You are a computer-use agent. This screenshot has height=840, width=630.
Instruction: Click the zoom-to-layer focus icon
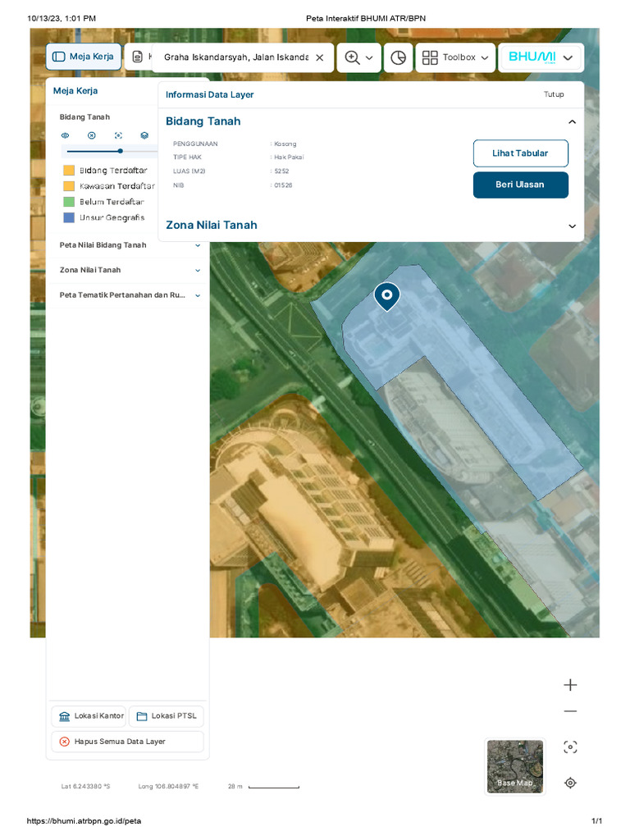click(x=118, y=135)
